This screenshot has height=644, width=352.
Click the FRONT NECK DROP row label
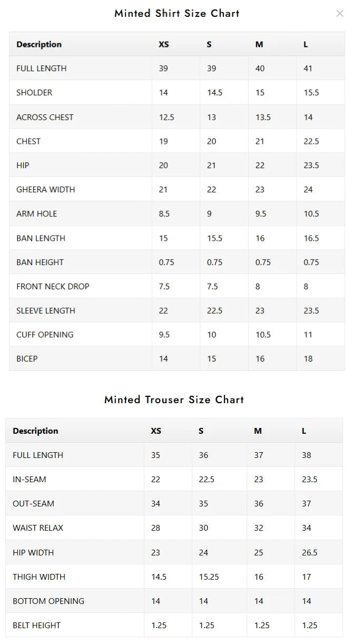[x=53, y=287]
